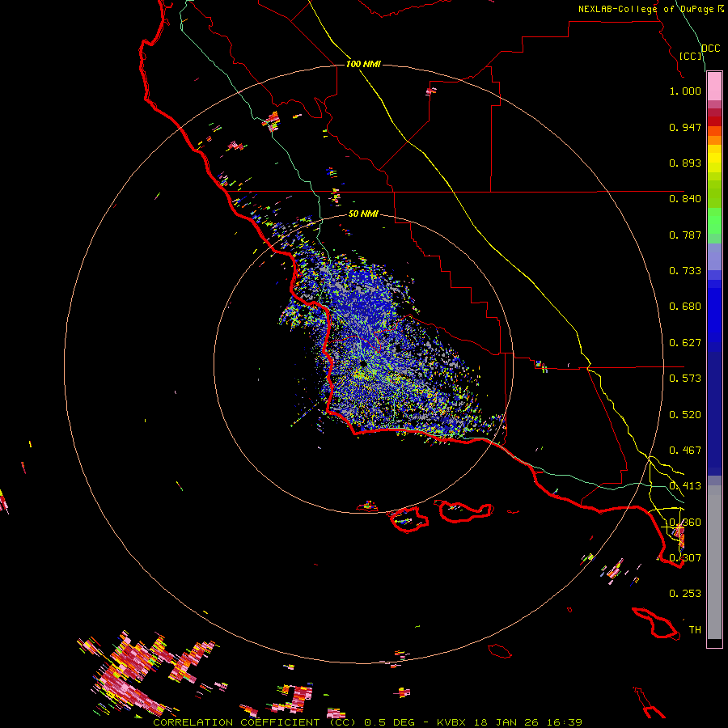Click the 0.573 legend value
This screenshot has width=728, height=728.
685,379
